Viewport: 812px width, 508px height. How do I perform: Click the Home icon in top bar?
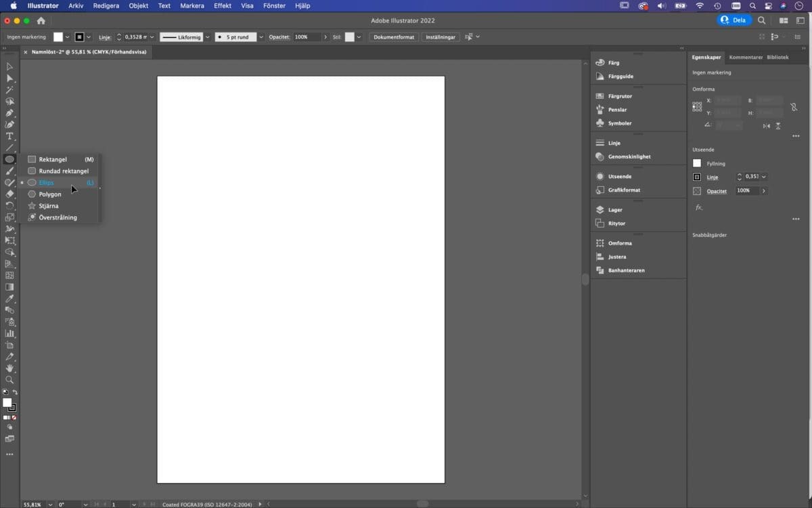pos(41,20)
